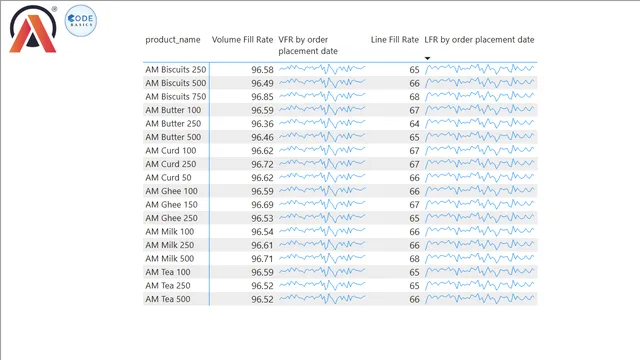Select the AM Butter 250 row name
The image size is (640, 360).
click(x=173, y=124)
